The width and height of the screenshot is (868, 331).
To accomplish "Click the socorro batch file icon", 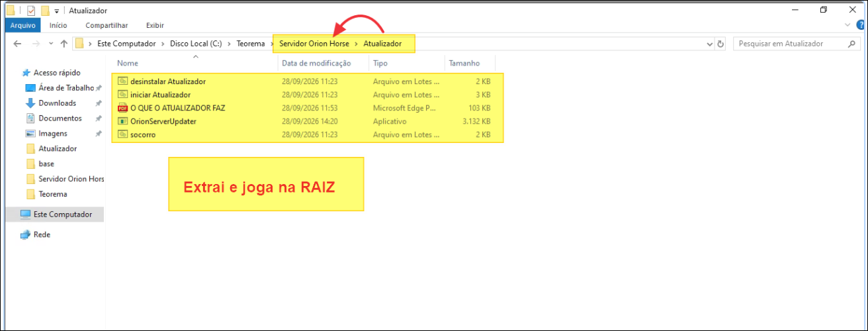I will pyautogui.click(x=122, y=134).
